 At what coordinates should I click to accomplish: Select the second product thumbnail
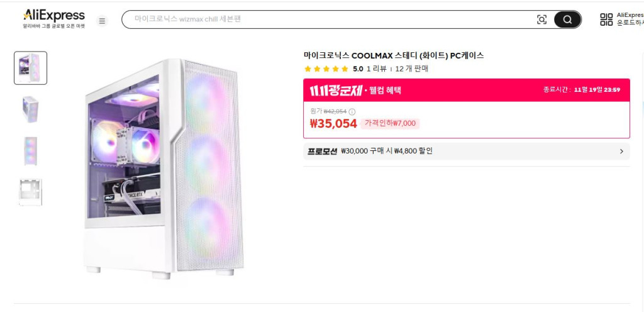coord(30,109)
